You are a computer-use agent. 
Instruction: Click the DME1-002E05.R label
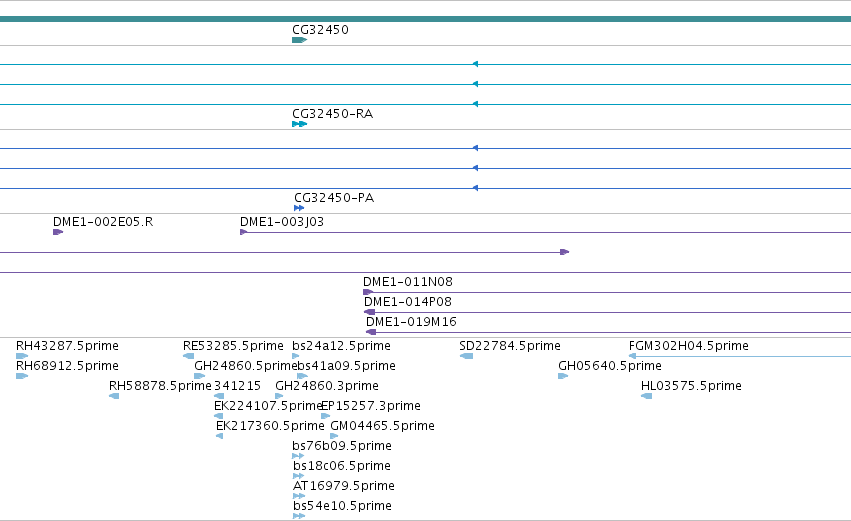[103, 222]
